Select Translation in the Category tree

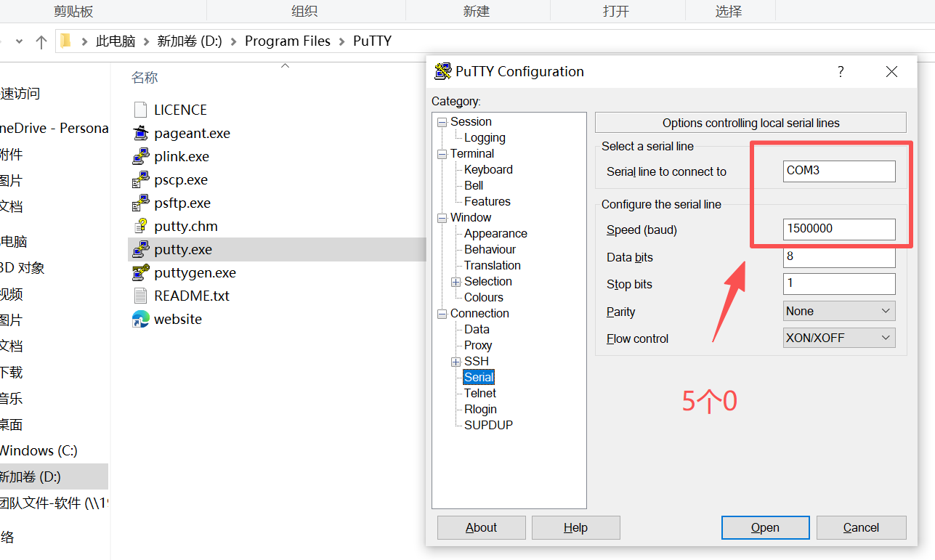(493, 265)
